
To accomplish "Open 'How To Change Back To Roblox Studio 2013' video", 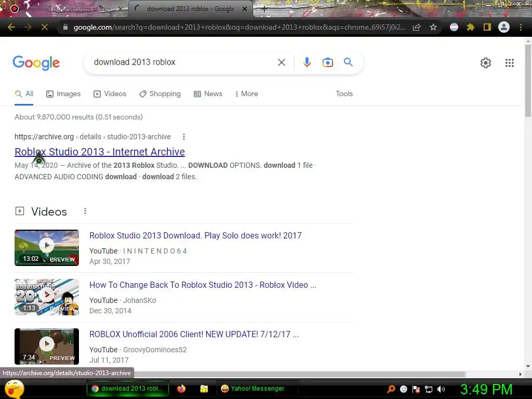I will 203,285.
